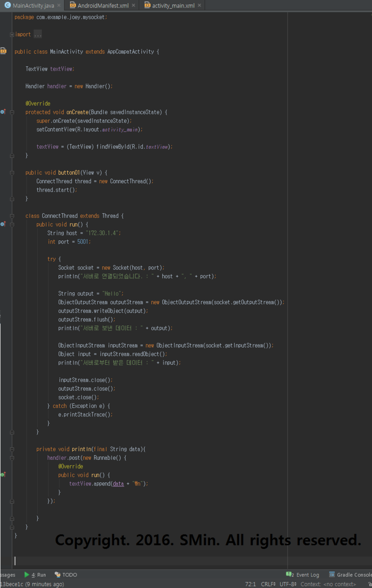Click the fold end marker closing onCreate
This screenshot has width=372, height=588.
pos(12,155)
